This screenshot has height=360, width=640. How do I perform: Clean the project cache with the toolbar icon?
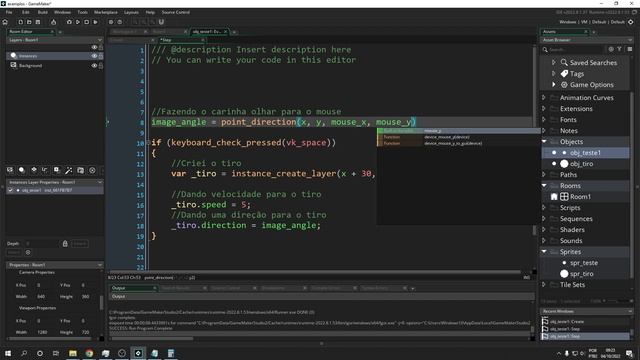pyautogui.click(x=95, y=22)
